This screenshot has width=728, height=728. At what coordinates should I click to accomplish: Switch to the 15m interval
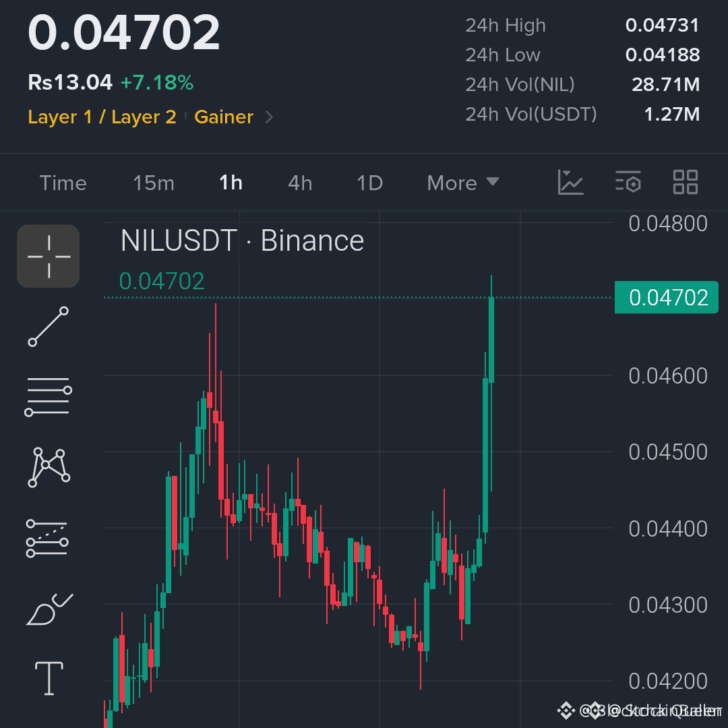coord(154,183)
